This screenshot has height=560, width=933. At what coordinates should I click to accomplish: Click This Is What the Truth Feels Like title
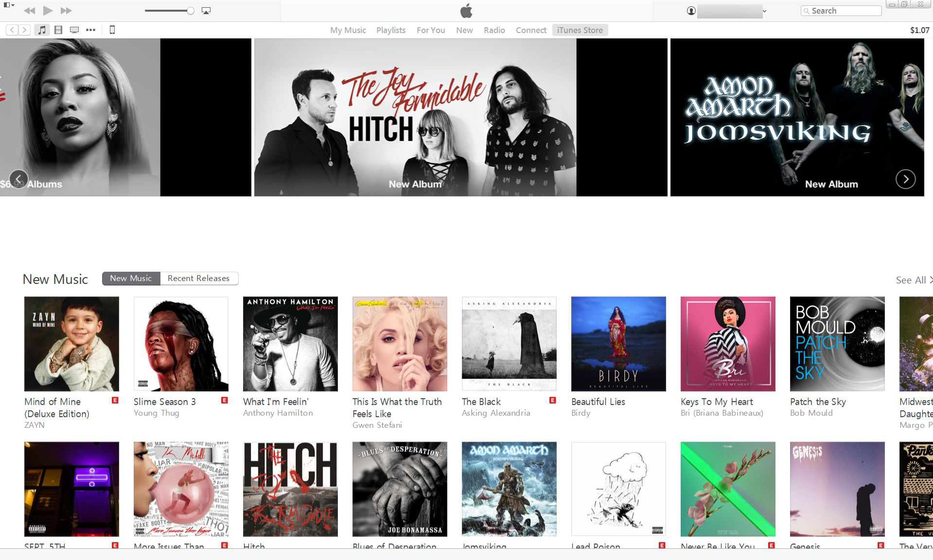coord(397,408)
